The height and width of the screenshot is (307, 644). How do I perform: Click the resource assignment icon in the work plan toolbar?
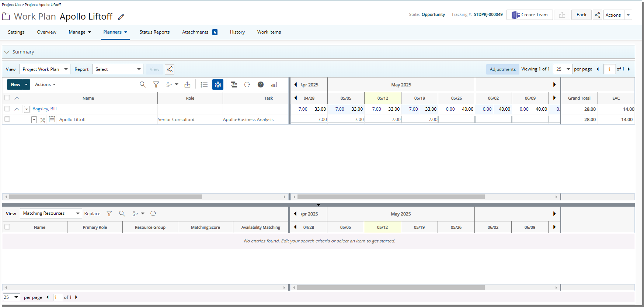coord(169,84)
